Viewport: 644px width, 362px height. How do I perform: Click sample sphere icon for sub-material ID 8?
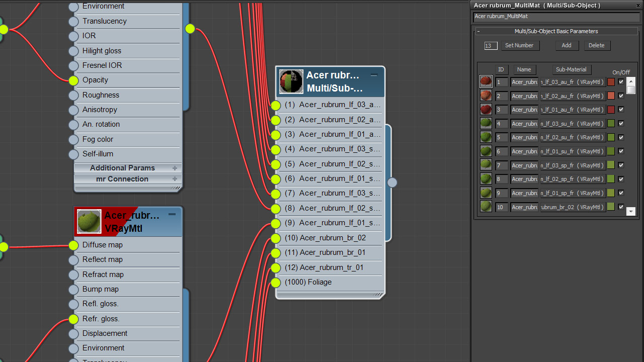coord(486,179)
